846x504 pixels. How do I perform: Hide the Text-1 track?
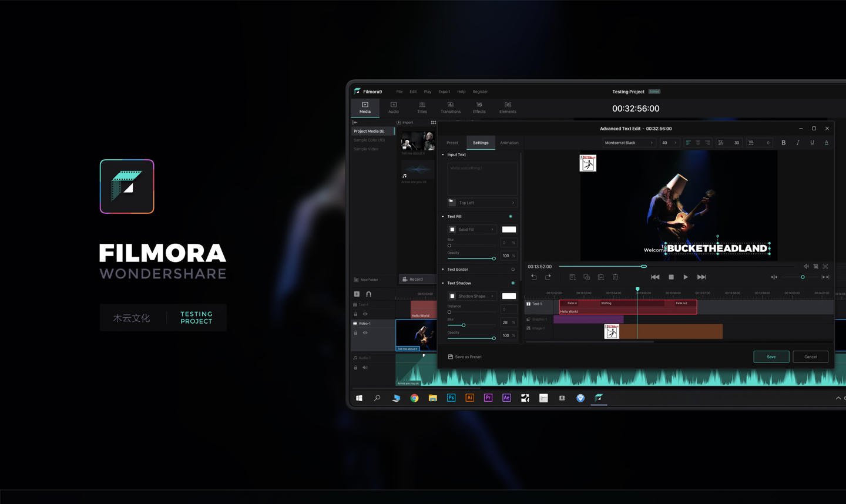tap(365, 314)
